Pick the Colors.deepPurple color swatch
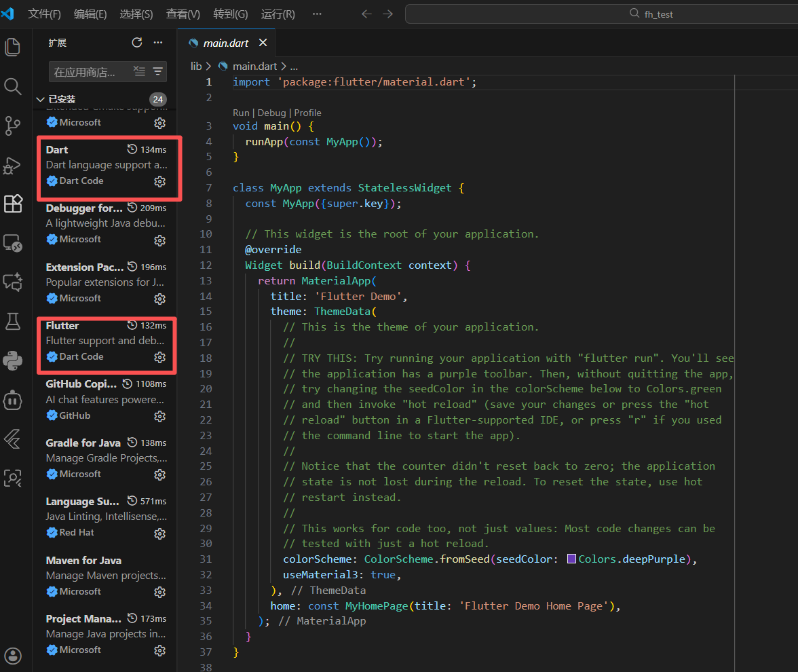Image resolution: width=798 pixels, height=672 pixels. [571, 559]
